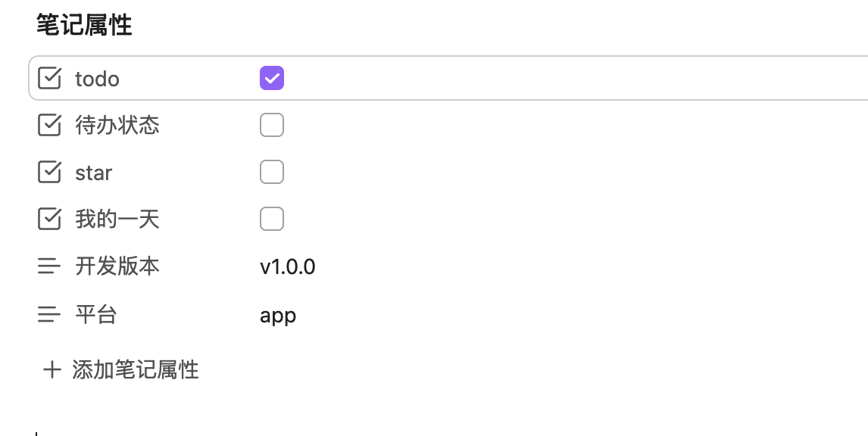This screenshot has width=868, height=436.
Task: Select the 我的一天 property name
Action: coord(117,220)
